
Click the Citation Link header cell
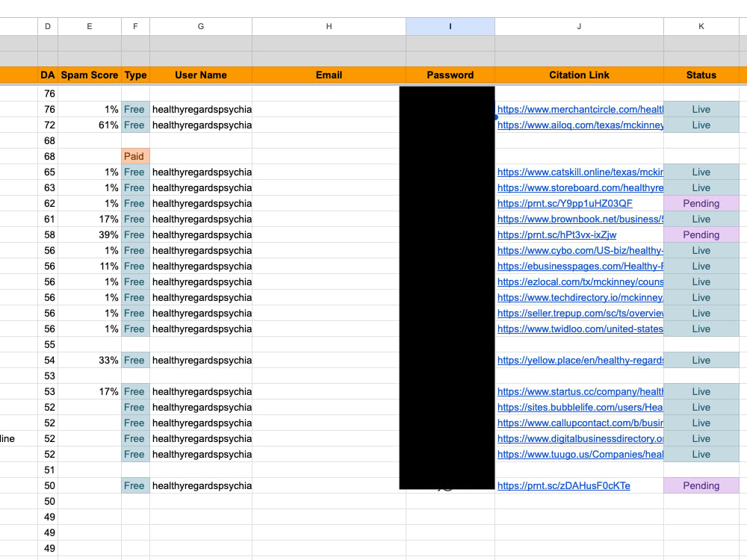pos(579,75)
